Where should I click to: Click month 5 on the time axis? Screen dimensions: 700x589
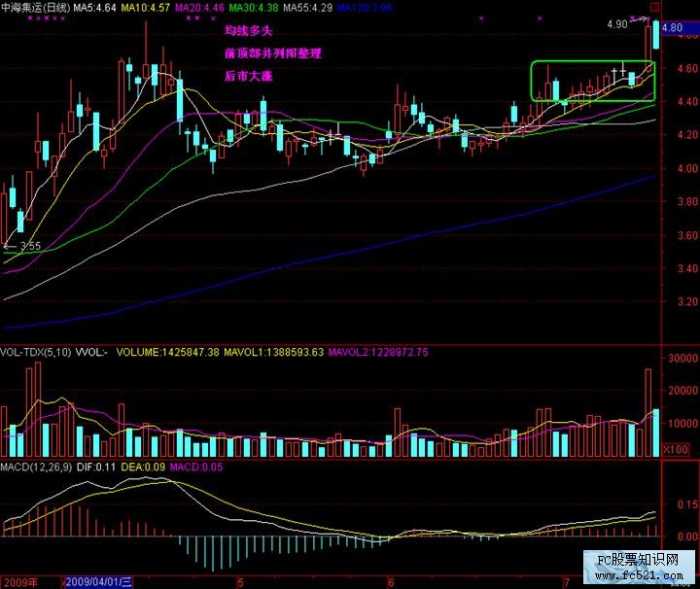(x=240, y=582)
